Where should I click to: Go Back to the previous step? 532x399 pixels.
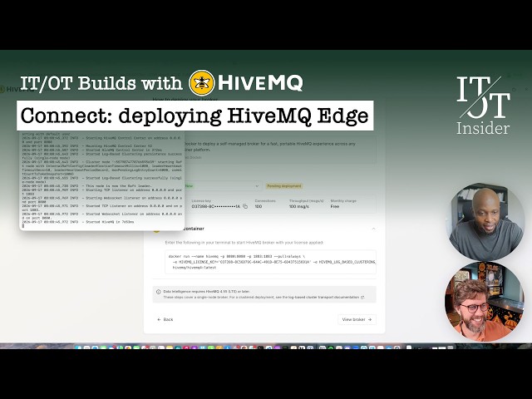click(x=165, y=319)
